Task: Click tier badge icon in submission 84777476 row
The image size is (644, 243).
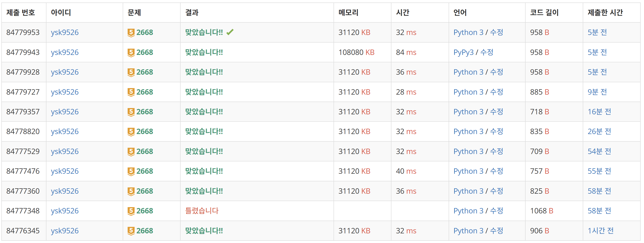Action: tap(131, 171)
